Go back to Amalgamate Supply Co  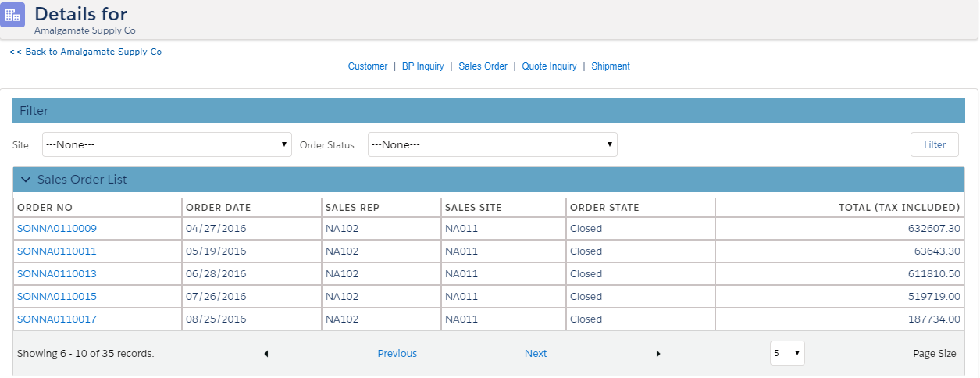pyautogui.click(x=85, y=52)
